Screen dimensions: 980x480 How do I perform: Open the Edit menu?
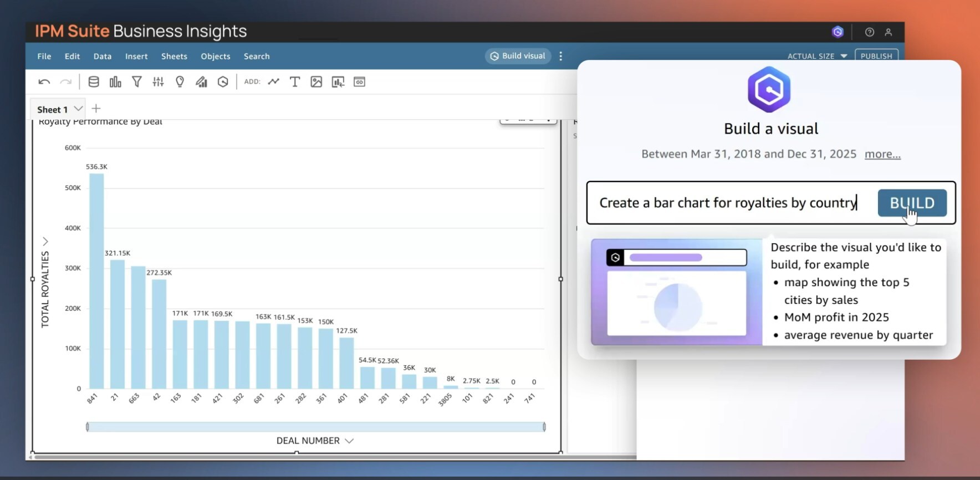[72, 56]
